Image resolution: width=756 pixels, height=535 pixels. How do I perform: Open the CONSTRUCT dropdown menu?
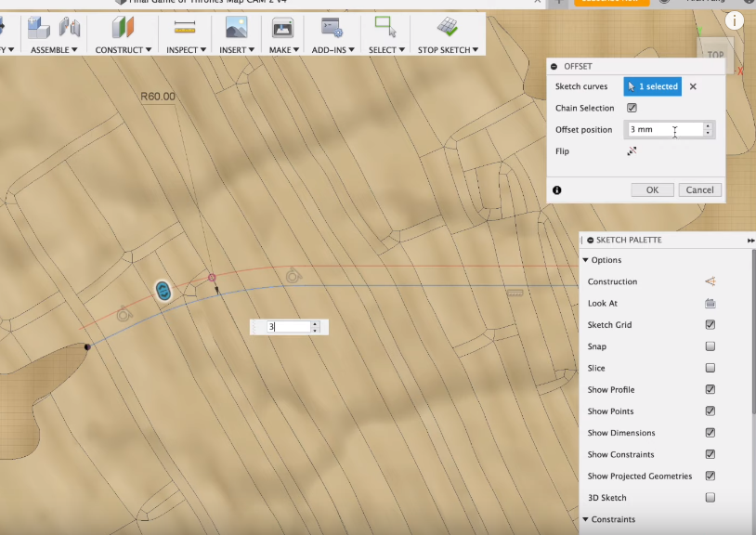coord(124,49)
